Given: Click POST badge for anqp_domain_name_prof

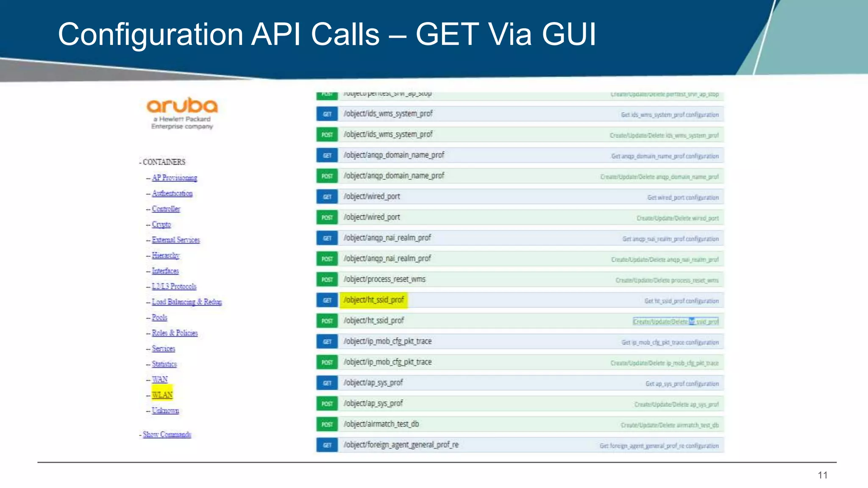Looking at the screenshot, I should pyautogui.click(x=327, y=176).
